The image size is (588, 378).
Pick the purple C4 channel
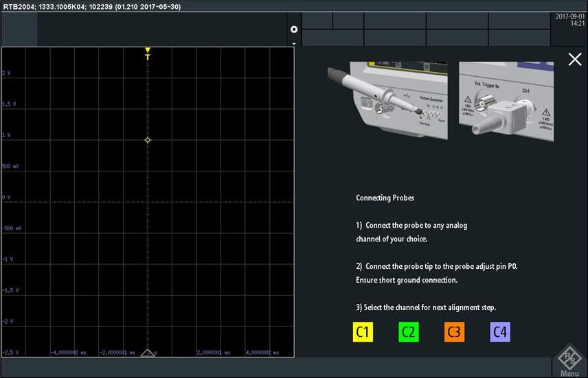[x=500, y=333]
